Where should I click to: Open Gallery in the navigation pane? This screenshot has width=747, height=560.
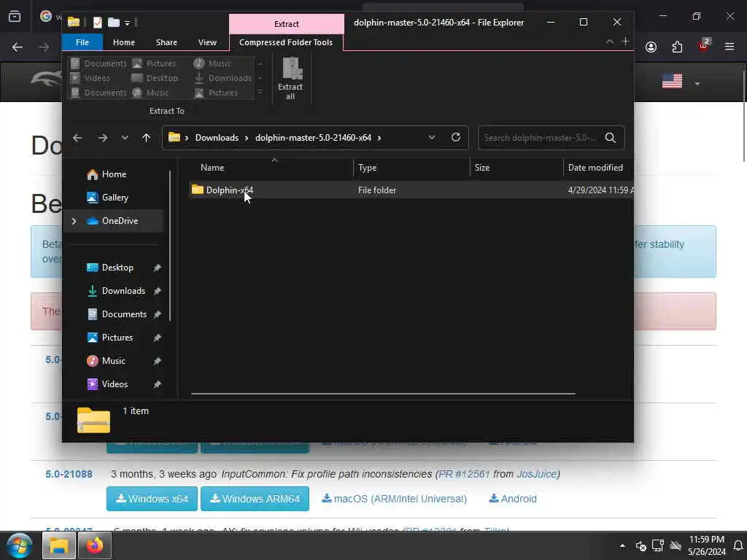click(x=115, y=198)
